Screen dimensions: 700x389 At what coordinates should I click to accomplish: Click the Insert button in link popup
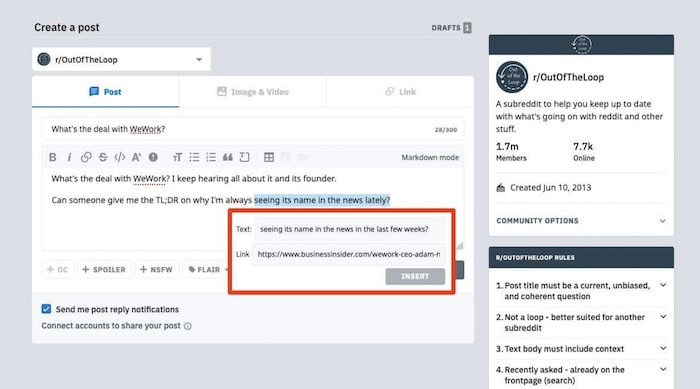pyautogui.click(x=415, y=276)
